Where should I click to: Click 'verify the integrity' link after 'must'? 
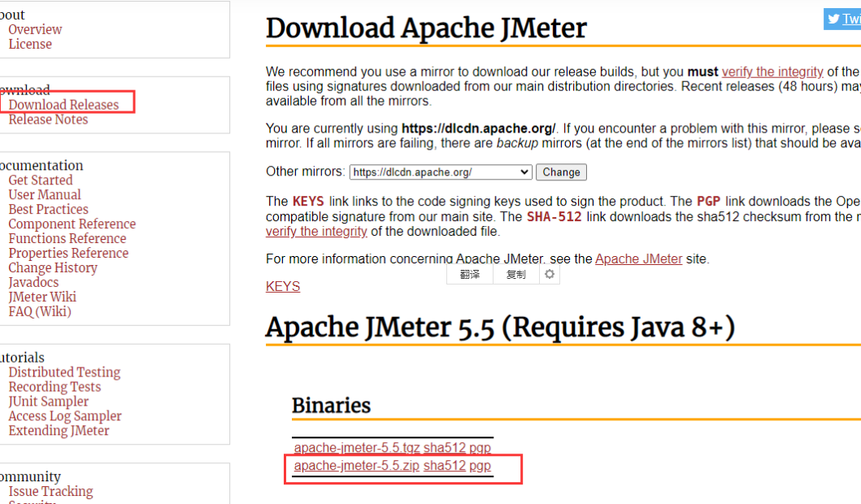(x=772, y=72)
